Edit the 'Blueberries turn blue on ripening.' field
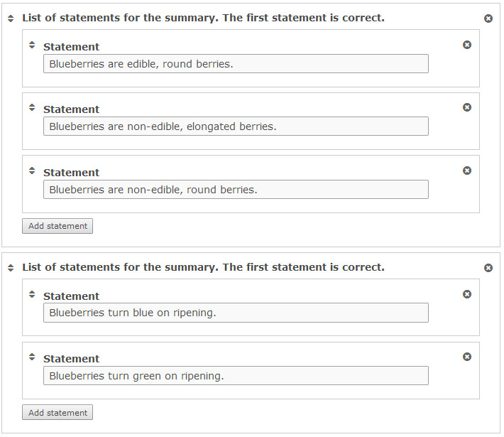504x437 pixels. [236, 313]
